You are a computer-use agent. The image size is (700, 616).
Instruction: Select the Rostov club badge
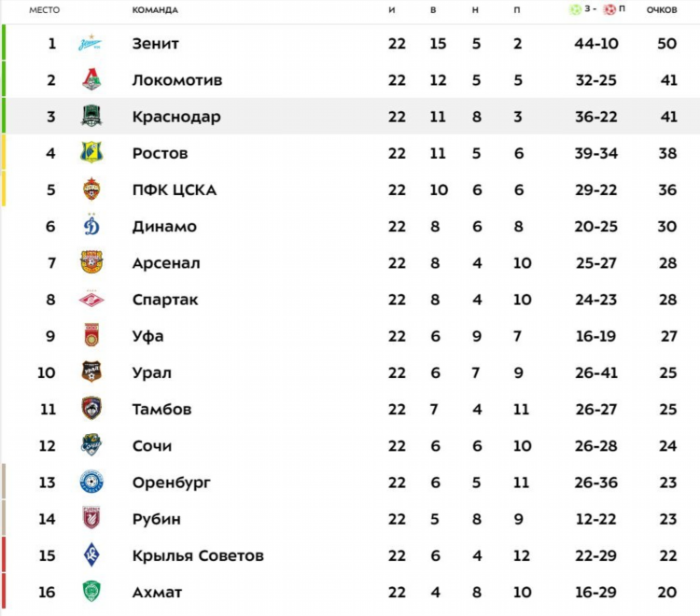[x=91, y=152]
